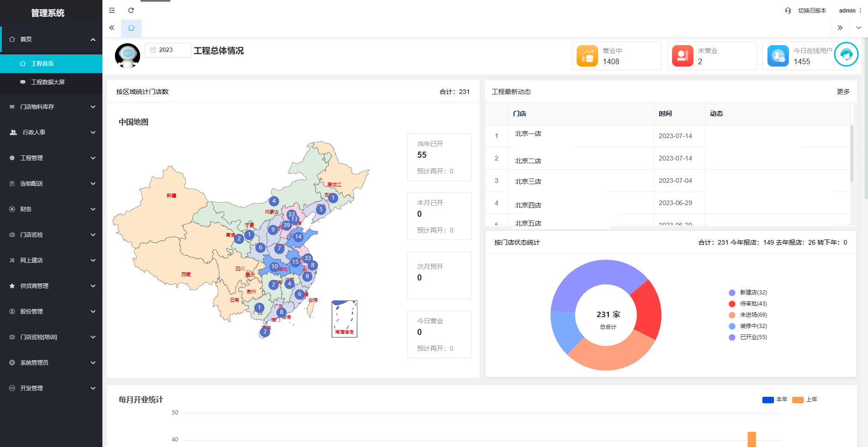Viewport: 868px width, 447px height.
Task: Click the floating globe button near online users
Action: point(847,54)
